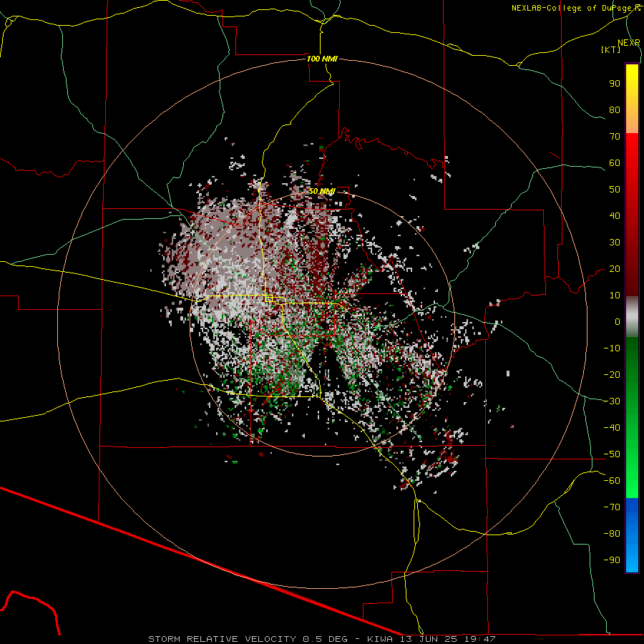Viewport: 644px width, 644px height.
Task: Click the -60 value on velocity scale
Action: [612, 481]
